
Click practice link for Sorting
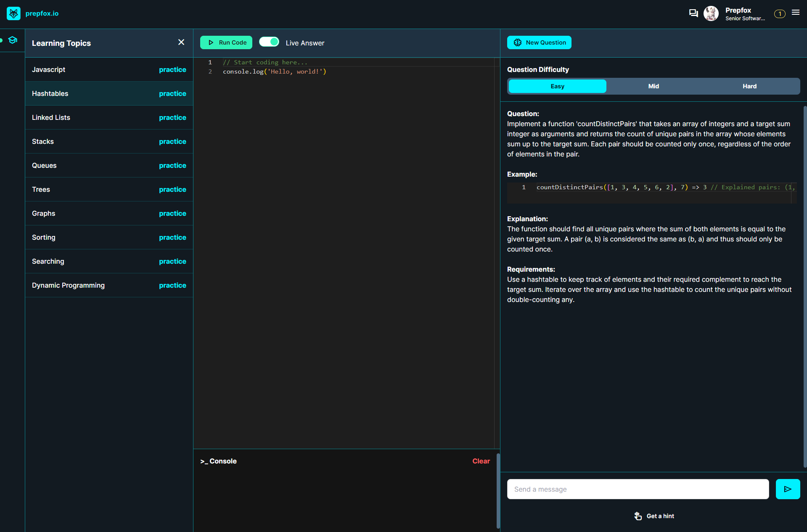(172, 238)
